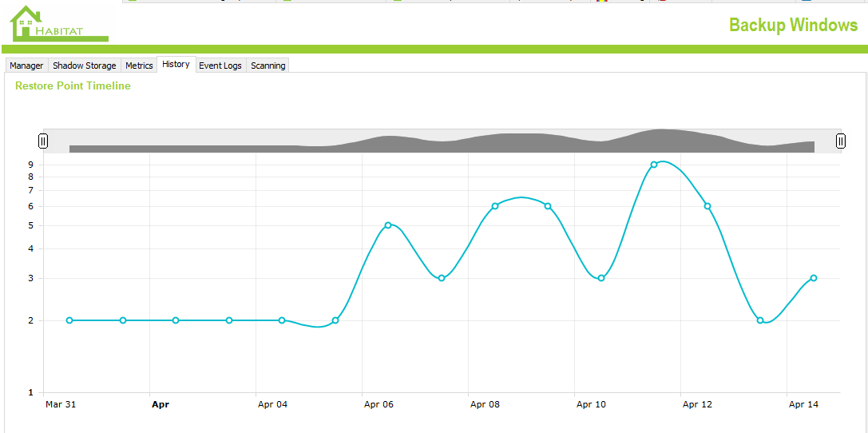The height and width of the screenshot is (433, 868).
Task: Select the data point at value 5
Action: [x=388, y=225]
